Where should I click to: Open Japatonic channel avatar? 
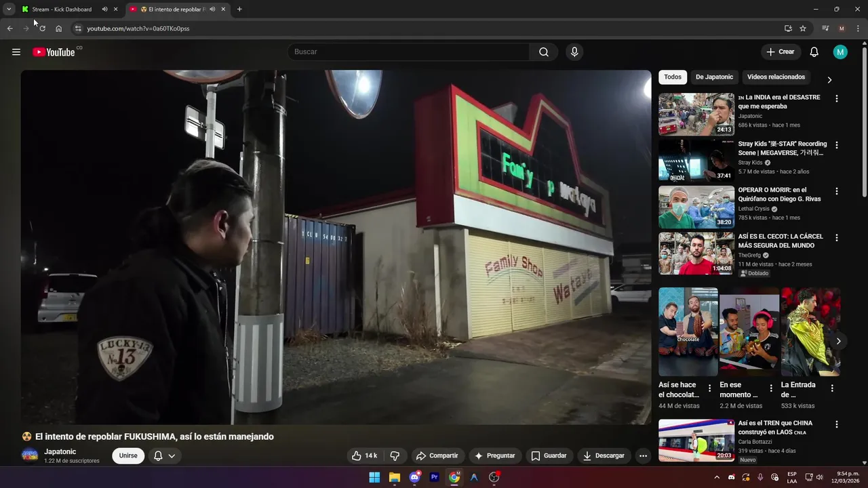click(30, 455)
